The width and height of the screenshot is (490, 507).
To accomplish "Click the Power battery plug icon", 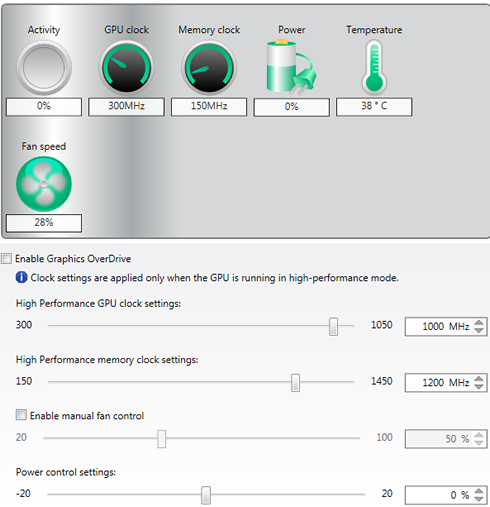I will click(x=291, y=66).
